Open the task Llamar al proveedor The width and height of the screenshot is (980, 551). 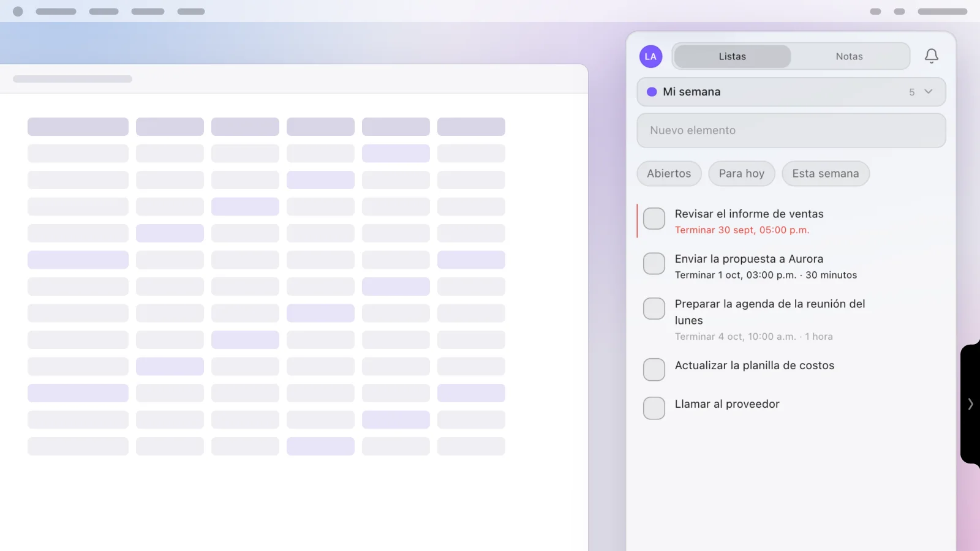(x=727, y=404)
